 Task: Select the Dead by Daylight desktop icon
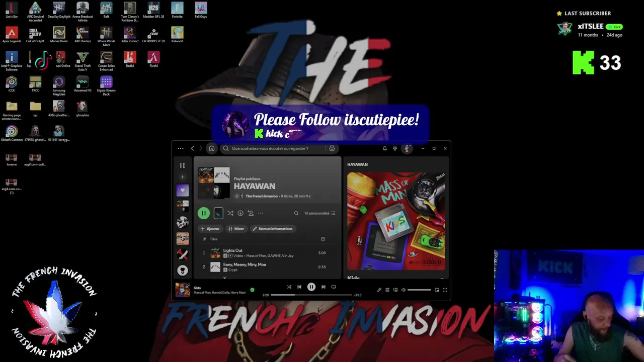pos(59,10)
